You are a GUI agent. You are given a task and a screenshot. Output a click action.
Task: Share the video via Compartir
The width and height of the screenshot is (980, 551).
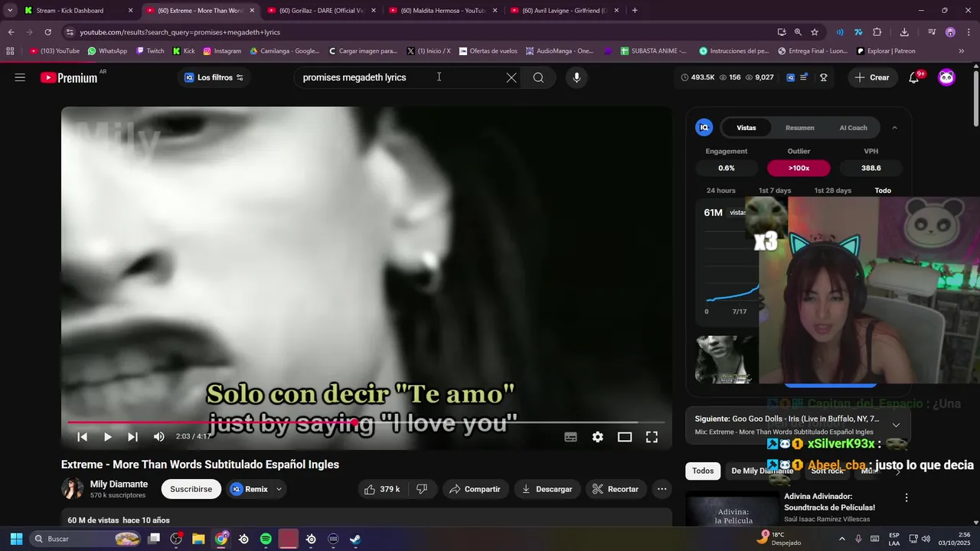click(475, 489)
